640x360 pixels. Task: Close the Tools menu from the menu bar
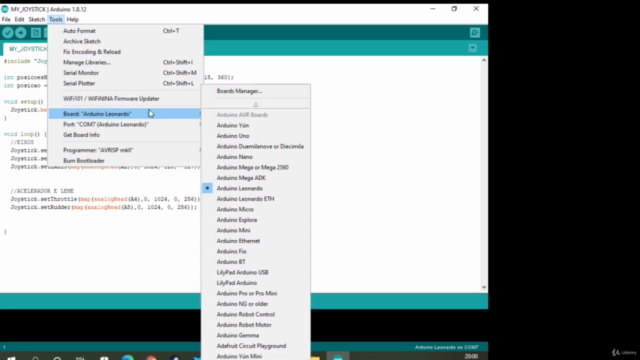click(x=56, y=19)
